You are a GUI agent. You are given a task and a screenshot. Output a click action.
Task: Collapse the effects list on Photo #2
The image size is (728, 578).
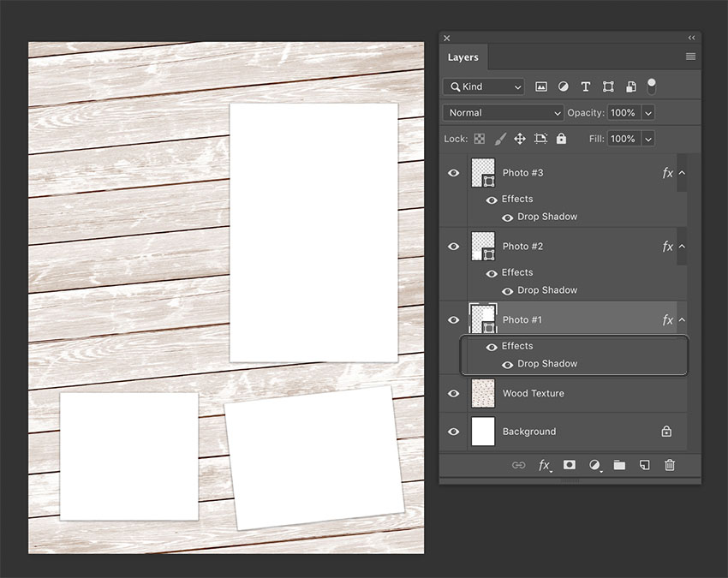683,246
